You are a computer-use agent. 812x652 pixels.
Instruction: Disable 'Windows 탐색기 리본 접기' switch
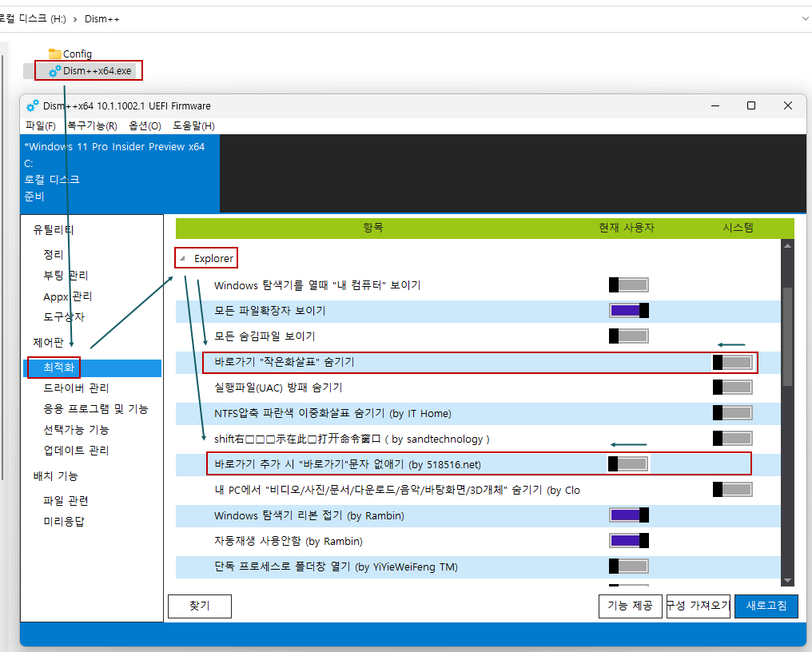coord(629,515)
